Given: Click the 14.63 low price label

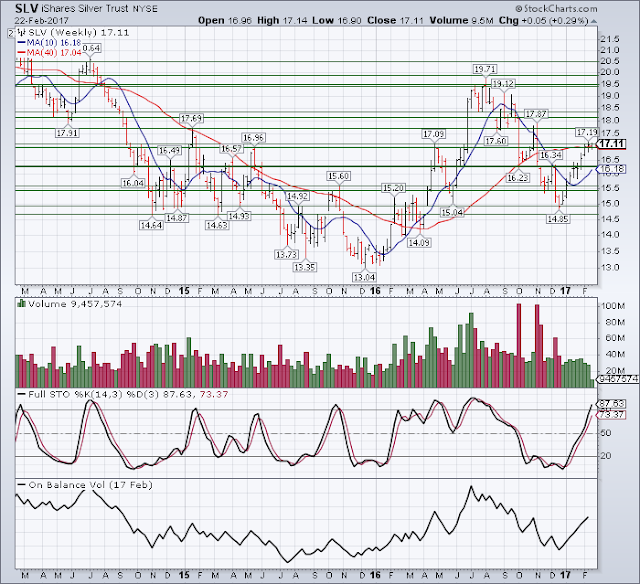Looking at the screenshot, I should (x=217, y=225).
